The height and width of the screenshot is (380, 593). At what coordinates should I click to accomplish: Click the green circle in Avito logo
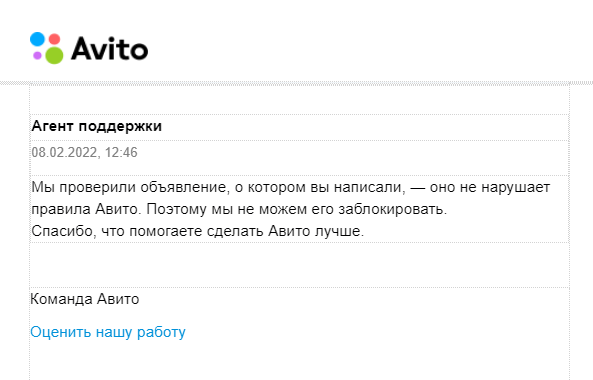(x=54, y=55)
